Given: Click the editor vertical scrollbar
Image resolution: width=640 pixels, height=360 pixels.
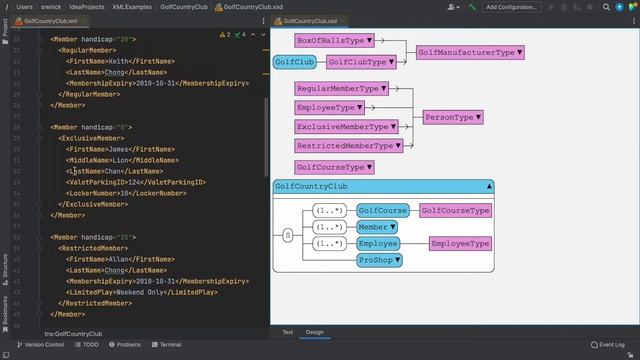Looking at the screenshot, I should (x=267, y=137).
